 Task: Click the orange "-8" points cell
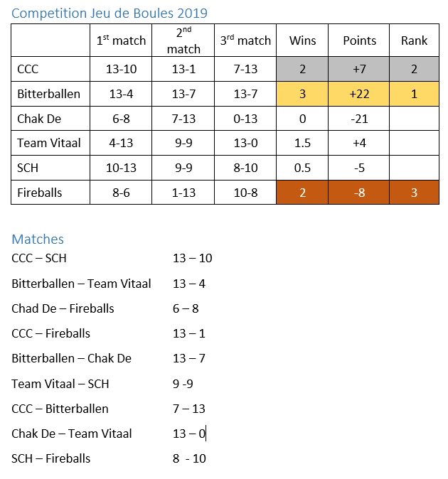coord(359,192)
